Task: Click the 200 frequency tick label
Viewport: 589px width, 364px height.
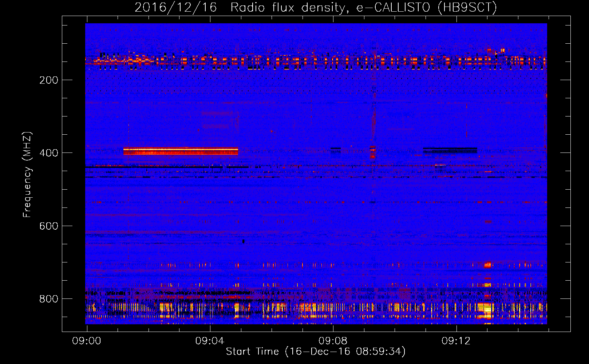Action: coord(49,80)
